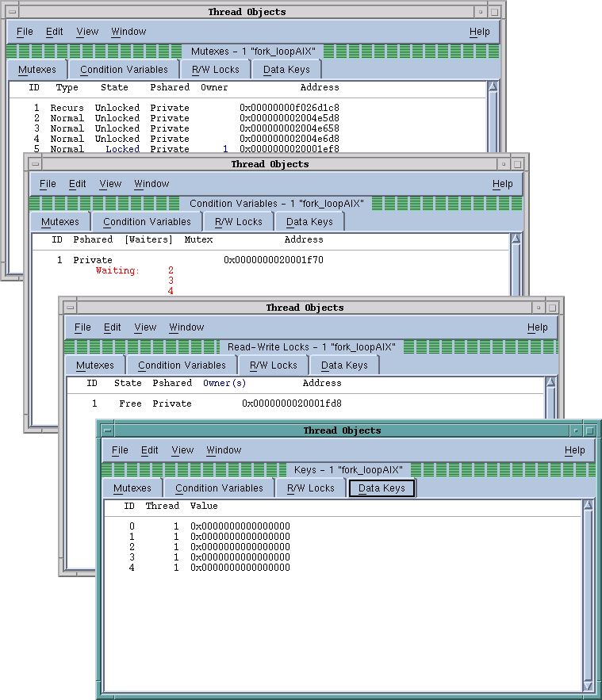Open window menu button of Read-Write Locks window
Screen dimensions: 602x700
(x=70, y=308)
